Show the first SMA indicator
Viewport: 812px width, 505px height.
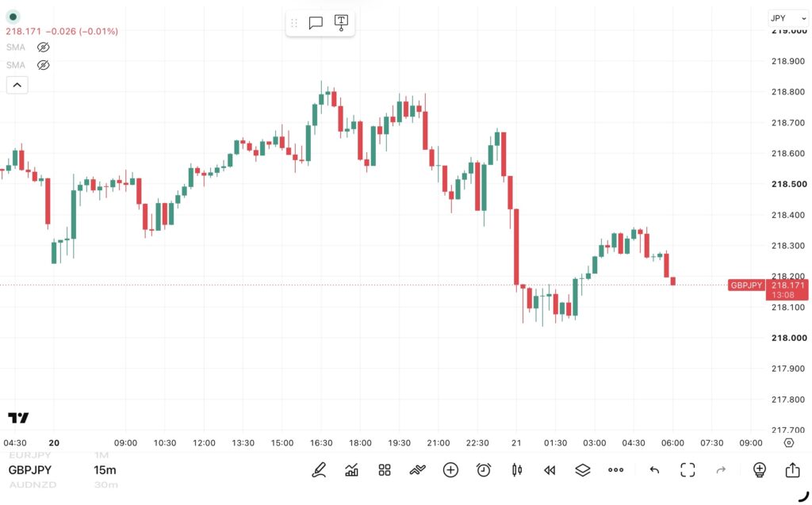point(43,47)
